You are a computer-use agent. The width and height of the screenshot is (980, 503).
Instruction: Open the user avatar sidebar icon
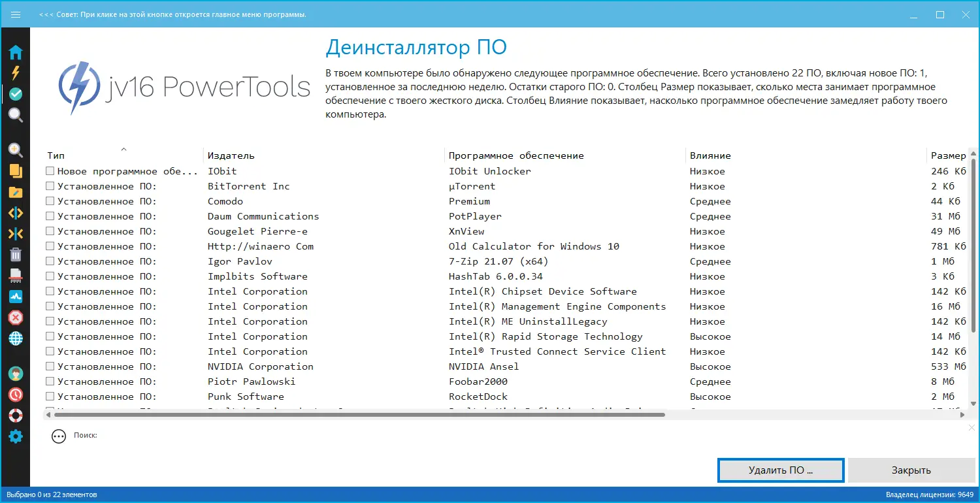click(16, 374)
